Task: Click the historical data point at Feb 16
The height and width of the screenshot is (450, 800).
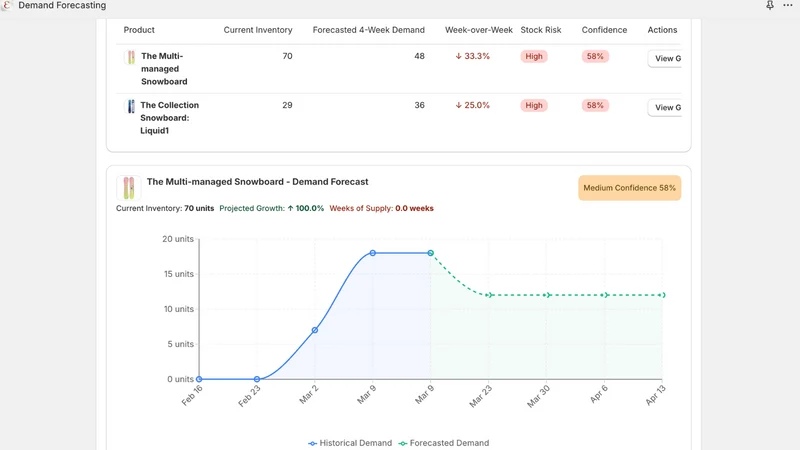Action: (x=199, y=379)
